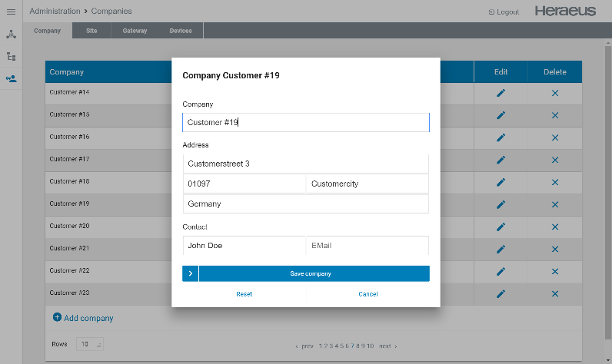Viewport: 612px width, 364px height.
Task: Click the EMail input field
Action: click(367, 246)
